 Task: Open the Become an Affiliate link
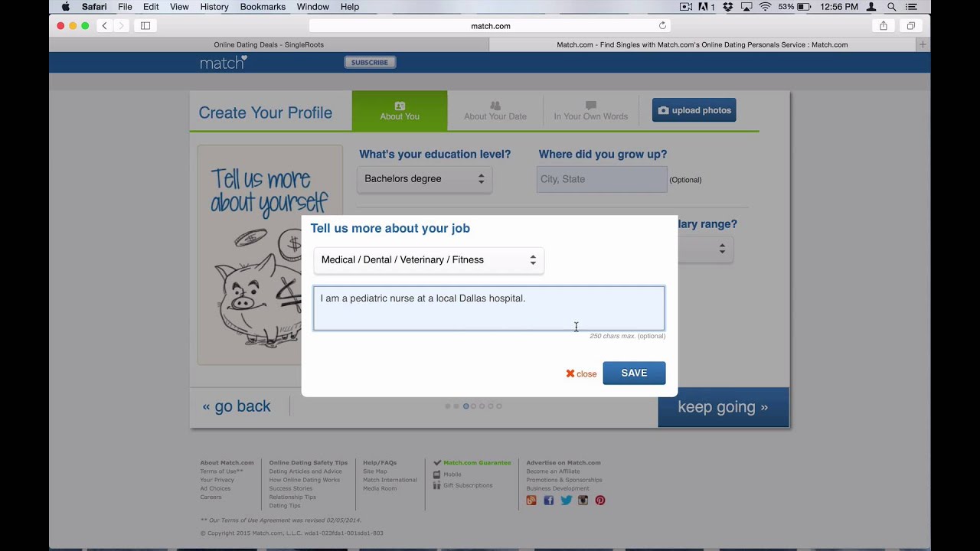[553, 471]
